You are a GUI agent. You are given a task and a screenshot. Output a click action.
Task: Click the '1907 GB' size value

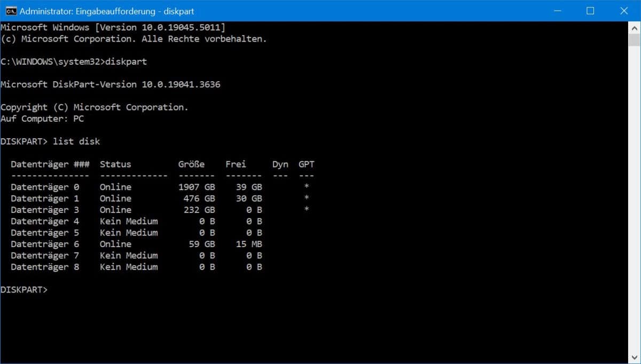coord(197,187)
